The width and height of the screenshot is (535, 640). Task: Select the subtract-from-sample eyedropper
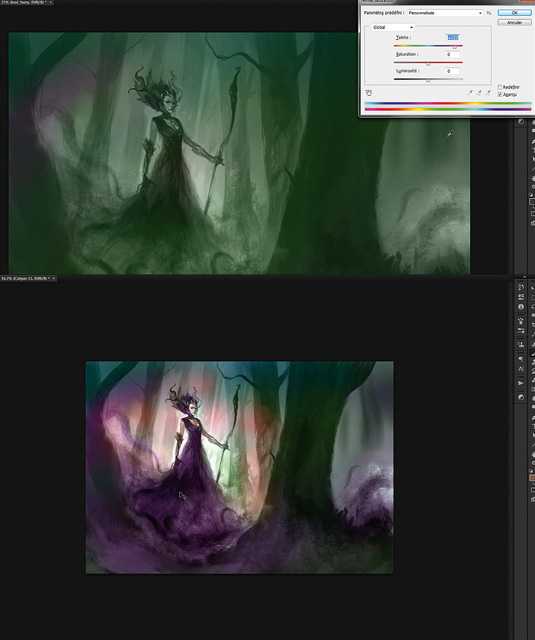[488, 92]
